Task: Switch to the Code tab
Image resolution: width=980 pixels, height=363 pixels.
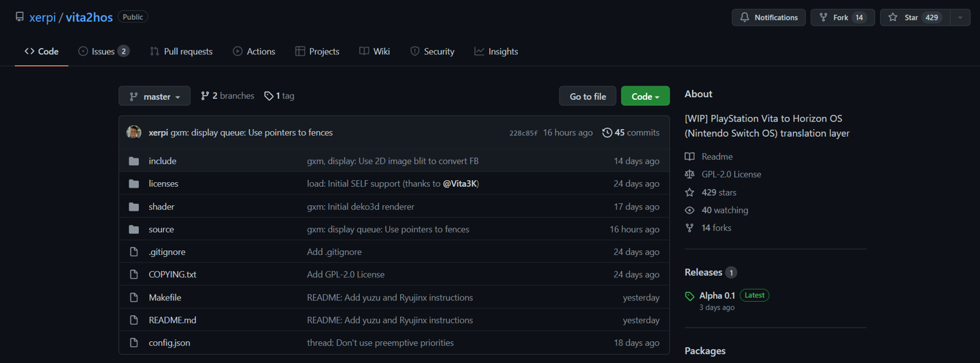Action: (42, 51)
